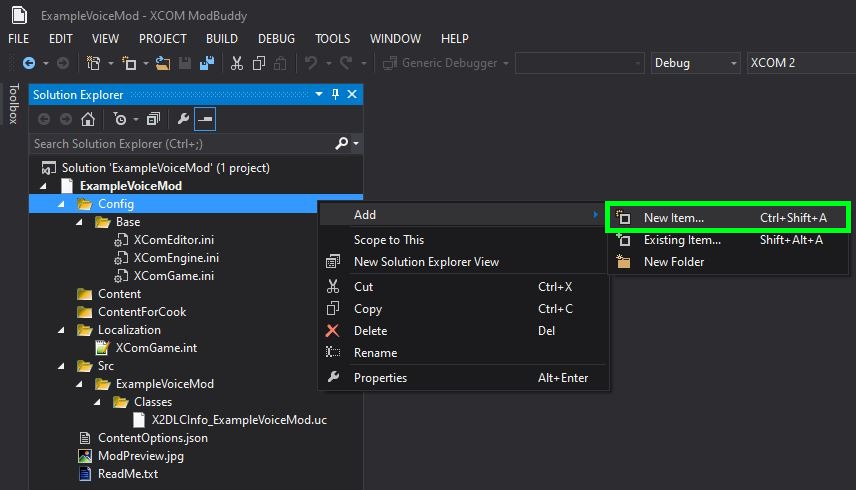Click the Collapse All icon in Solution Explorer

pyautogui.click(x=153, y=119)
